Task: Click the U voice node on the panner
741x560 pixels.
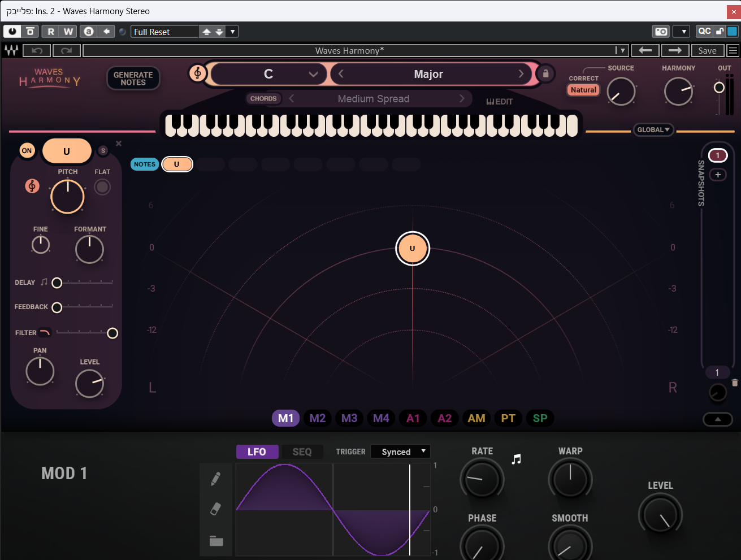Action: tap(413, 248)
